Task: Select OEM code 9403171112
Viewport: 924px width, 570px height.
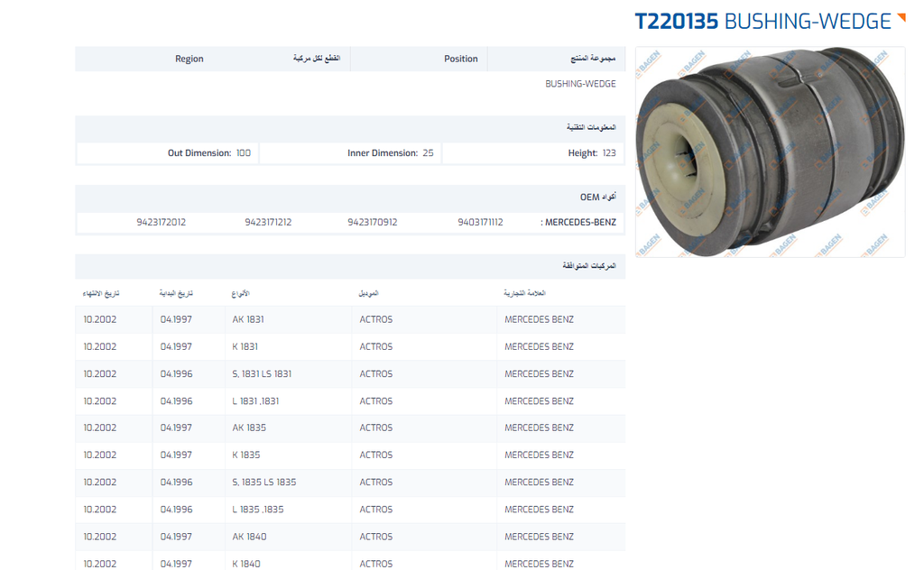Action: [x=480, y=222]
